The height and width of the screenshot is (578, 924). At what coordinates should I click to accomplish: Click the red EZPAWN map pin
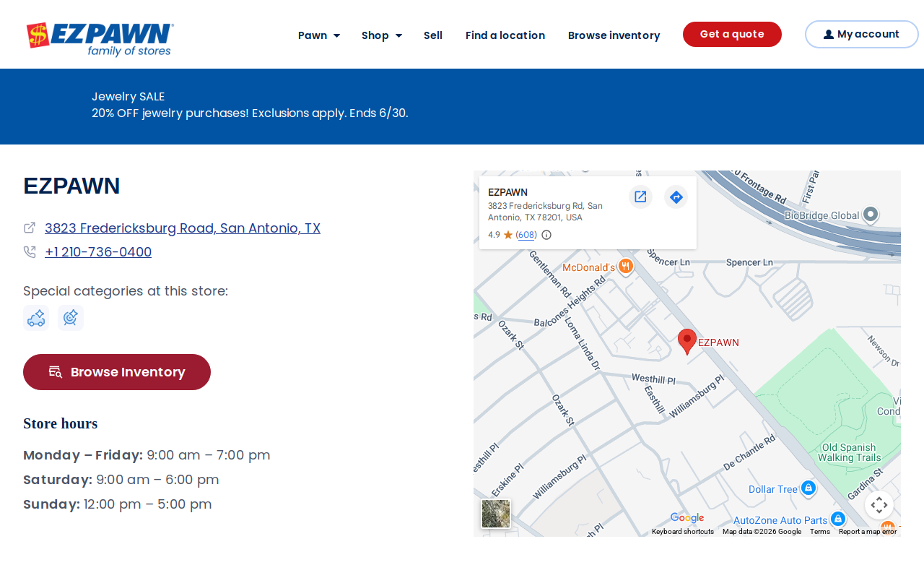pos(687,341)
